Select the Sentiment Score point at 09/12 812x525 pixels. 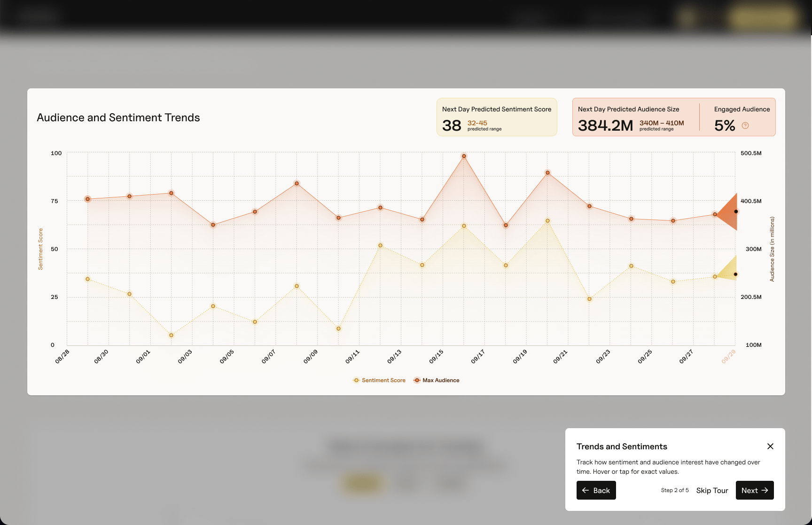[380, 245]
